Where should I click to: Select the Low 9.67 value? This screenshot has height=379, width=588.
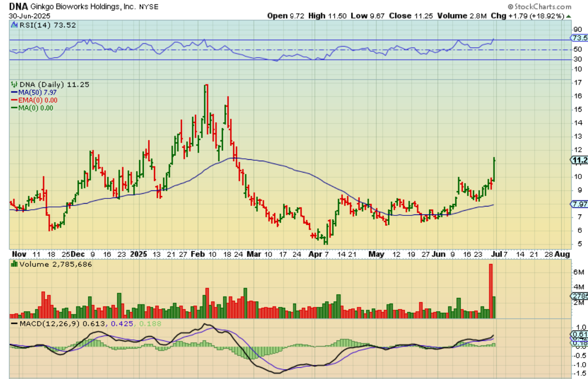coord(368,16)
